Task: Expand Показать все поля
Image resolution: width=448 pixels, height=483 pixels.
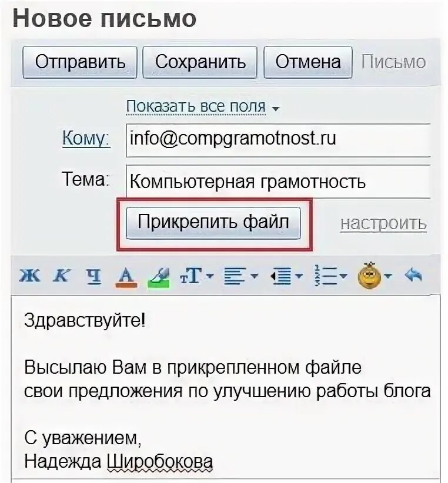Action: [202, 106]
